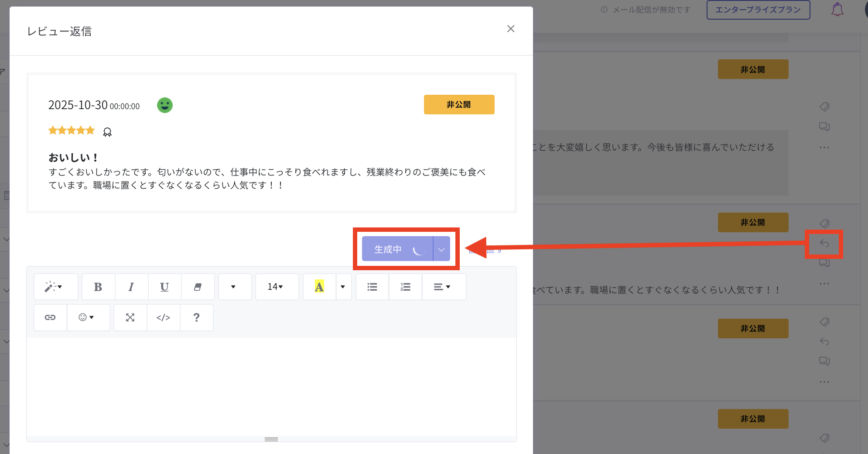Screen dimensions: 868x454
Task: Toggle italic text formatting
Action: [131, 287]
